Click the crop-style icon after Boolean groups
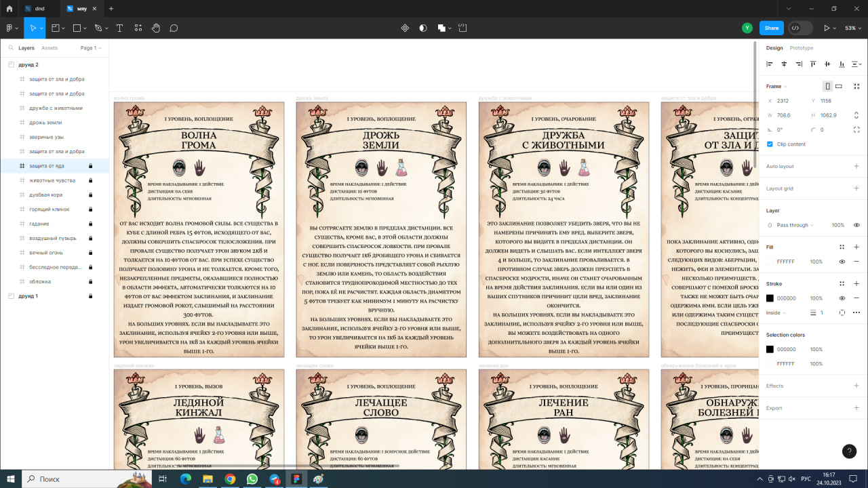 coord(462,28)
